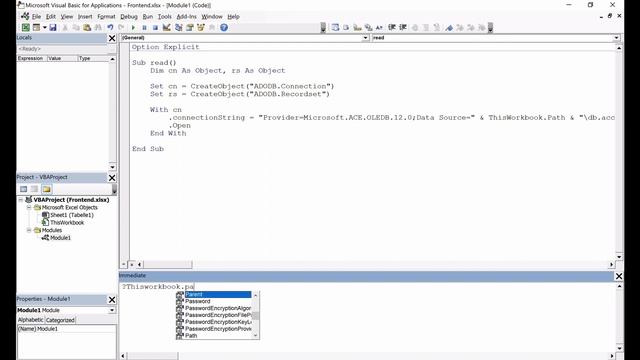Switch to Procedure View button below code
The width and height of the screenshot is (640, 360).
coord(124,264)
